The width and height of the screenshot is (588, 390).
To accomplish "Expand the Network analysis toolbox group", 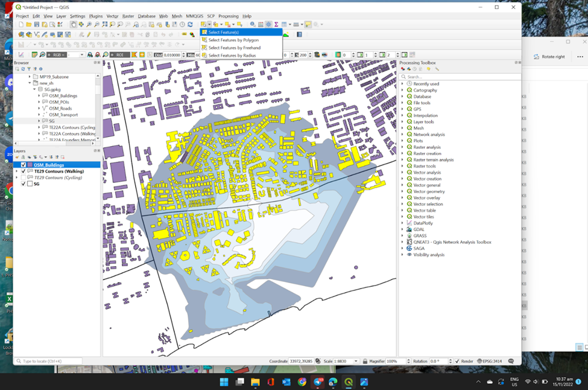I will point(402,135).
